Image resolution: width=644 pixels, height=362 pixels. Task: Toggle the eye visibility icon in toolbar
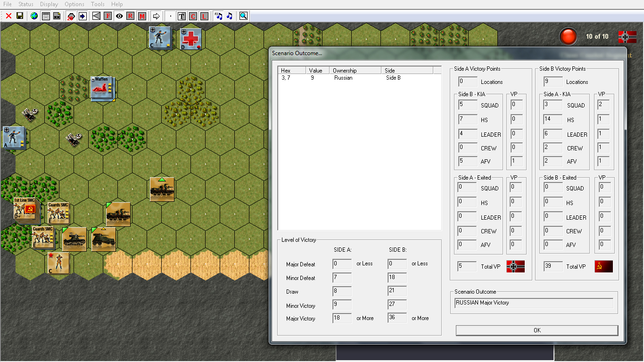pos(119,16)
